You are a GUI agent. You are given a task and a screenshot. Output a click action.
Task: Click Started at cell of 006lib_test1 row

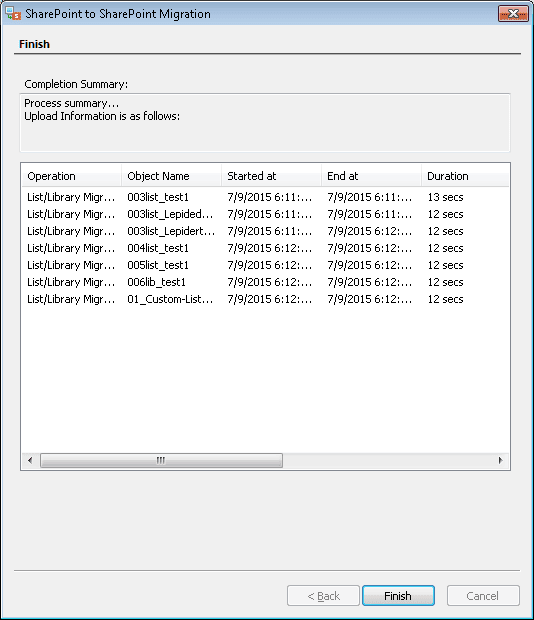[x=270, y=282]
